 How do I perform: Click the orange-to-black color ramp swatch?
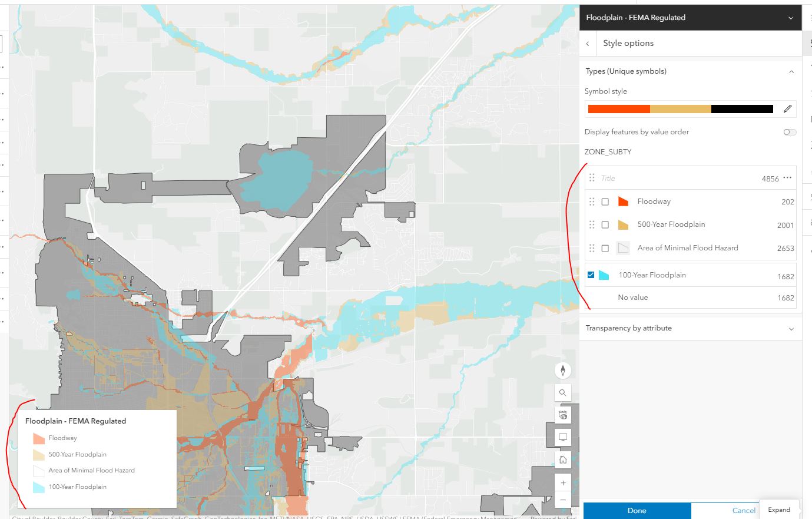(x=680, y=108)
